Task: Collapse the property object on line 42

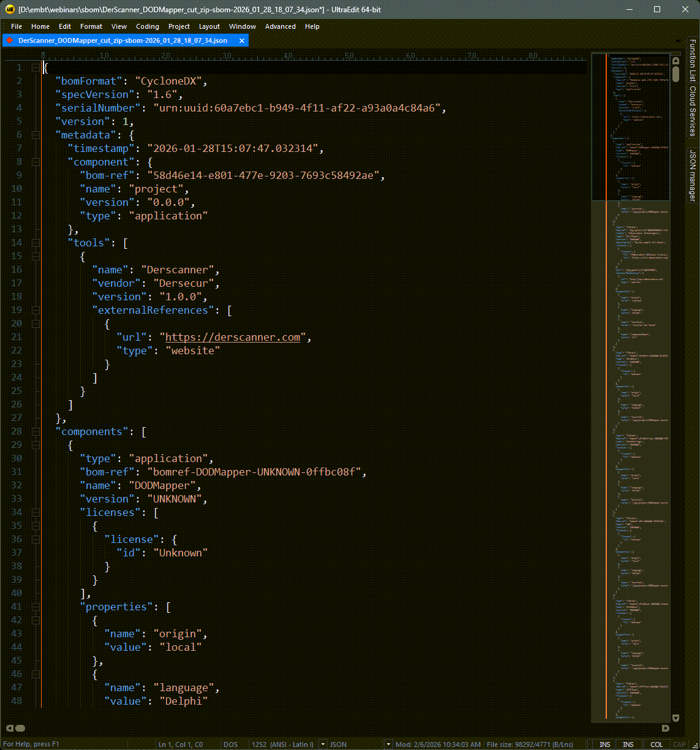Action: (36, 620)
